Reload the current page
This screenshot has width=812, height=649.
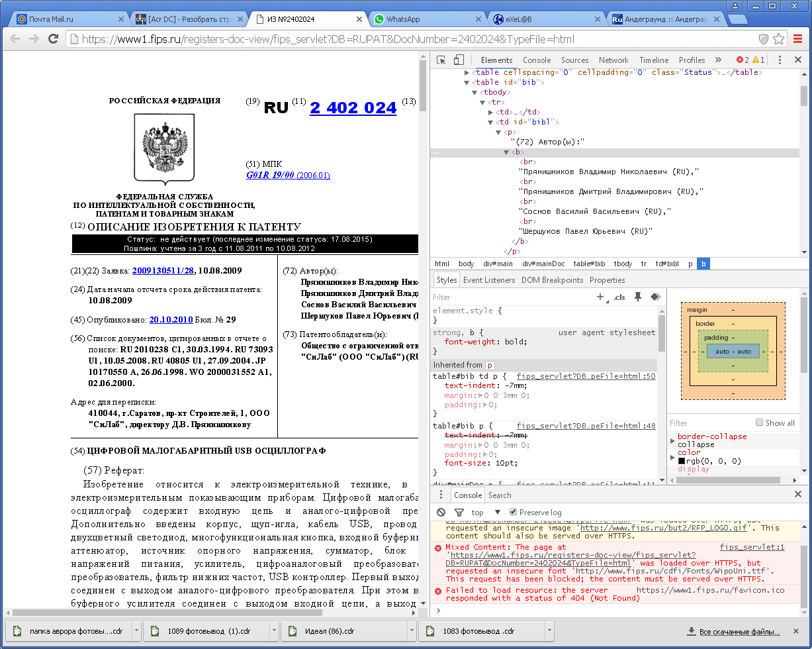click(x=54, y=39)
